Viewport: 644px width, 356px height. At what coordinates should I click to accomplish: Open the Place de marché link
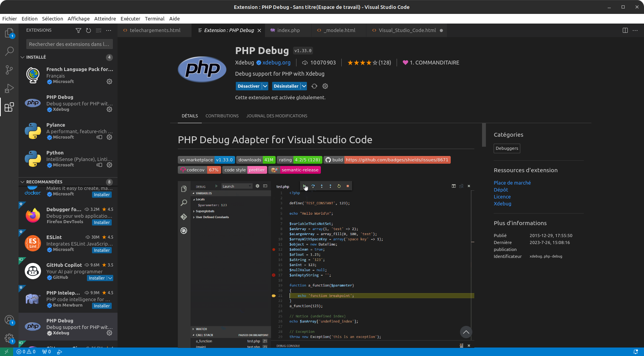click(x=512, y=183)
